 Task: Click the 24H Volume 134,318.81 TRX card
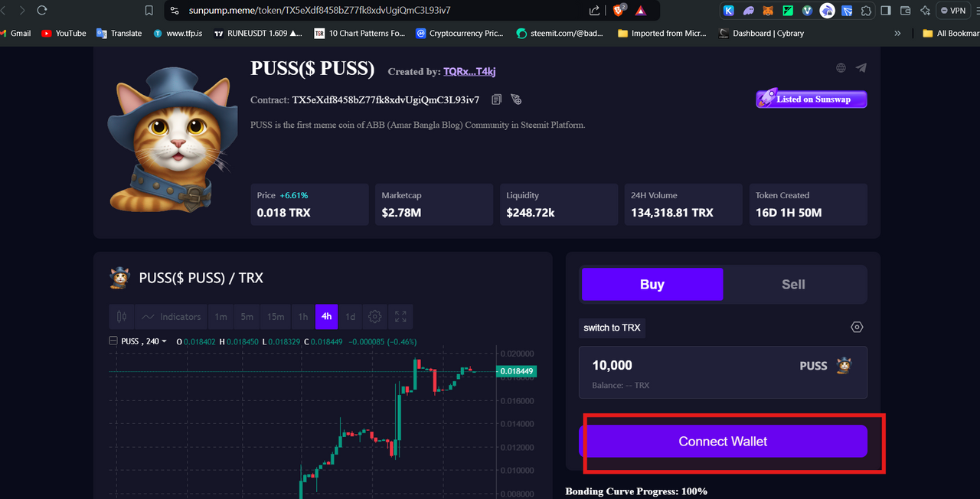tap(684, 204)
